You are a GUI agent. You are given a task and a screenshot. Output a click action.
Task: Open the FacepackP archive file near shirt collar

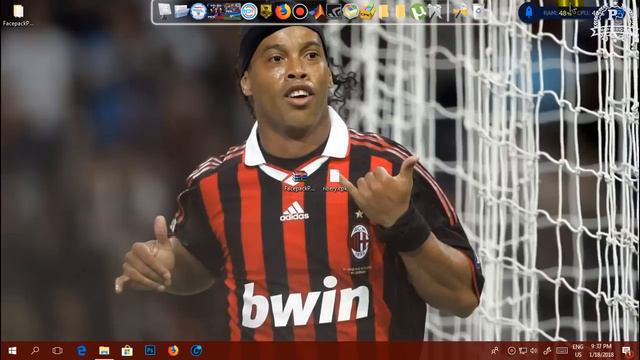point(300,181)
